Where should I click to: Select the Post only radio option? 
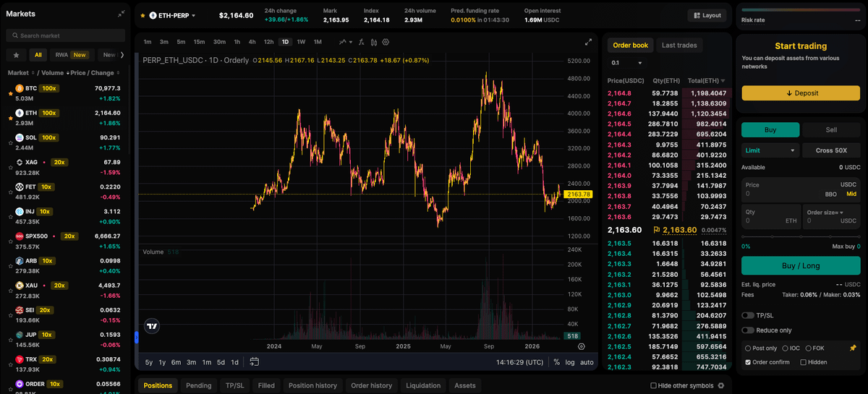tap(748, 348)
